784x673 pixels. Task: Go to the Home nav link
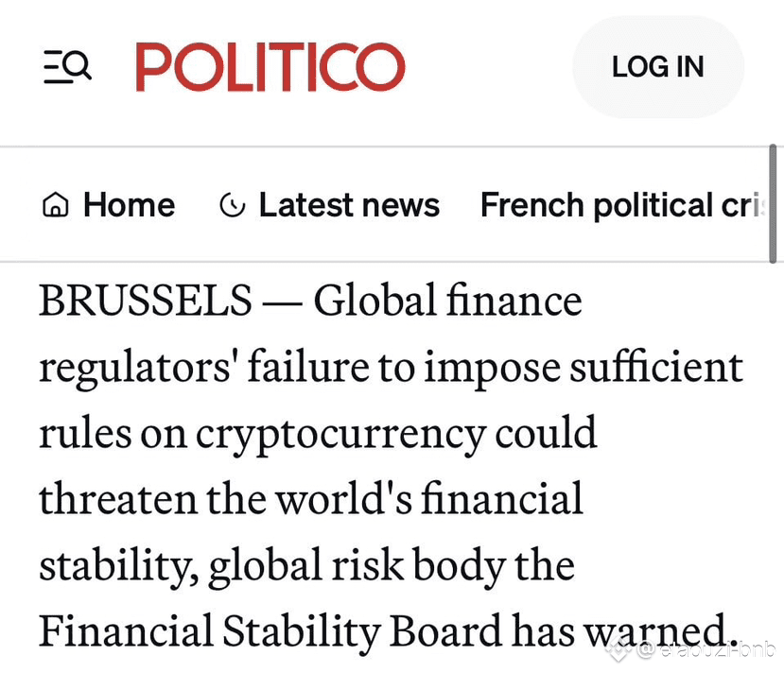coord(129,205)
